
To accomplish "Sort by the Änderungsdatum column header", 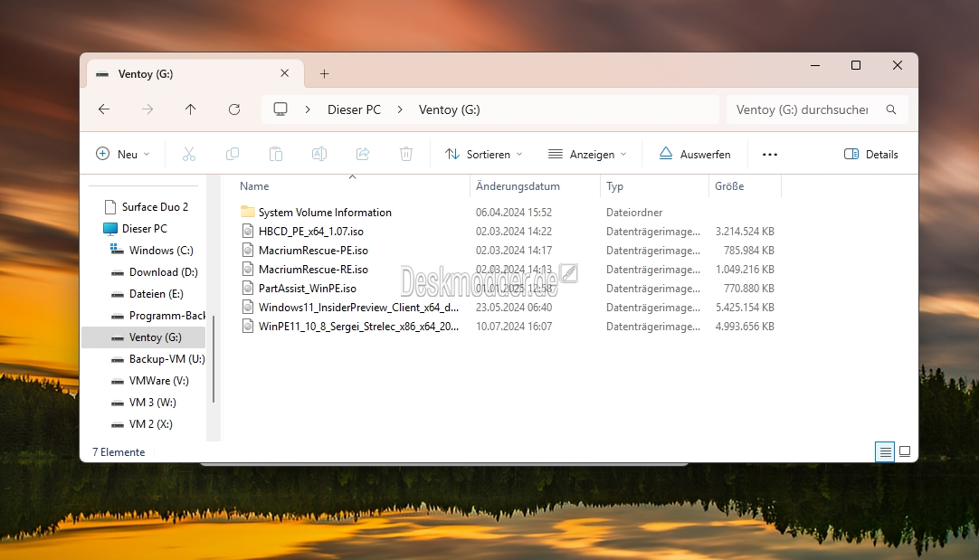I will point(518,186).
